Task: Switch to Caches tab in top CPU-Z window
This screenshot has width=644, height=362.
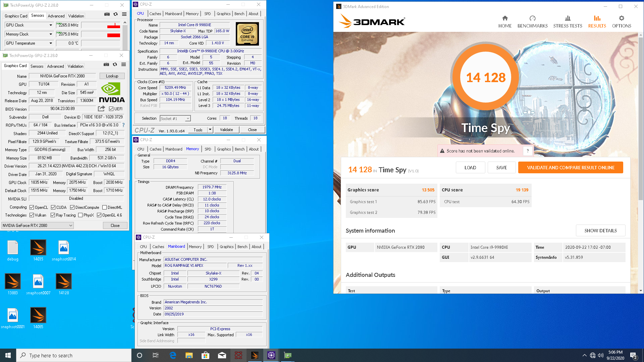Action: pos(155,14)
